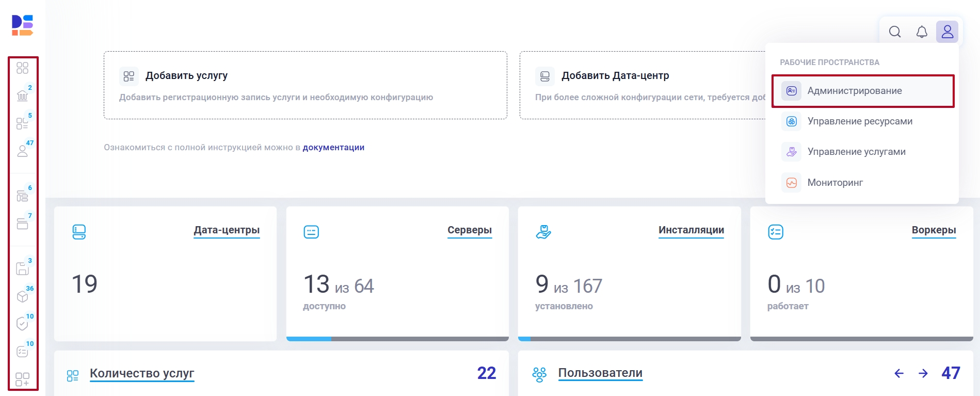Viewport: 980px width, 396px height.
Task: Open the Дата-центры link
Action: coord(227,230)
